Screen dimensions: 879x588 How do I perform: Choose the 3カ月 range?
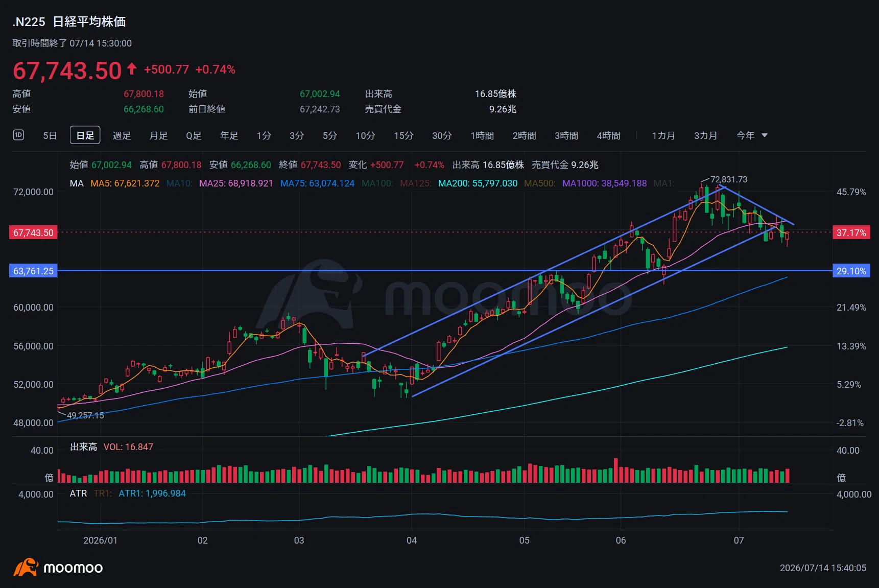705,135
